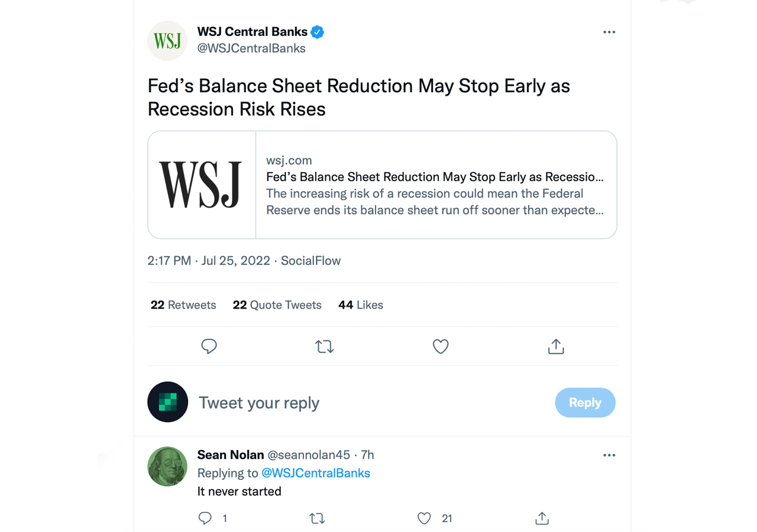Click the Tweet your reply input field
Viewport: 757px width, 532px height.
pyautogui.click(x=259, y=402)
